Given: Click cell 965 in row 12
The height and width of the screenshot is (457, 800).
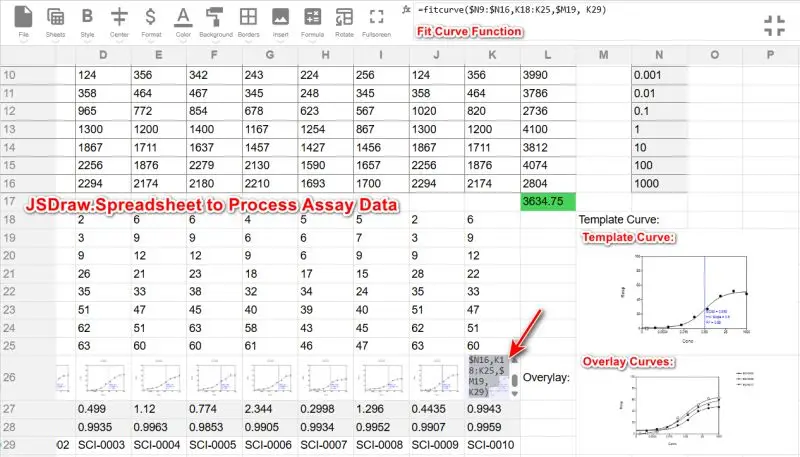Looking at the screenshot, I should pyautogui.click(x=103, y=111).
